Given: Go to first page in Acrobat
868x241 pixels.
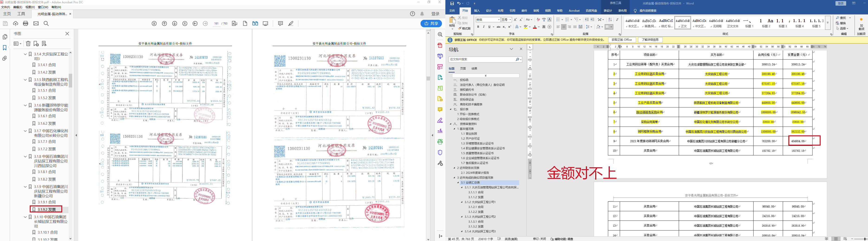Looking at the screenshot, I should click(x=154, y=23).
